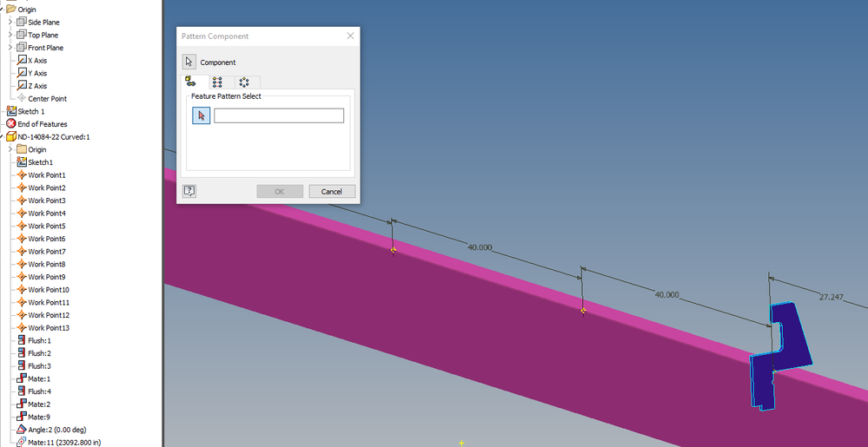Viewport: 868px width, 447px height.
Task: Expand the Top Plane node
Action: 10,35
